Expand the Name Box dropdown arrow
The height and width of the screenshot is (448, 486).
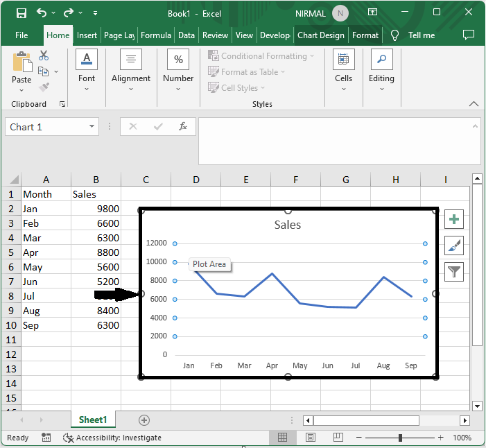tap(92, 127)
